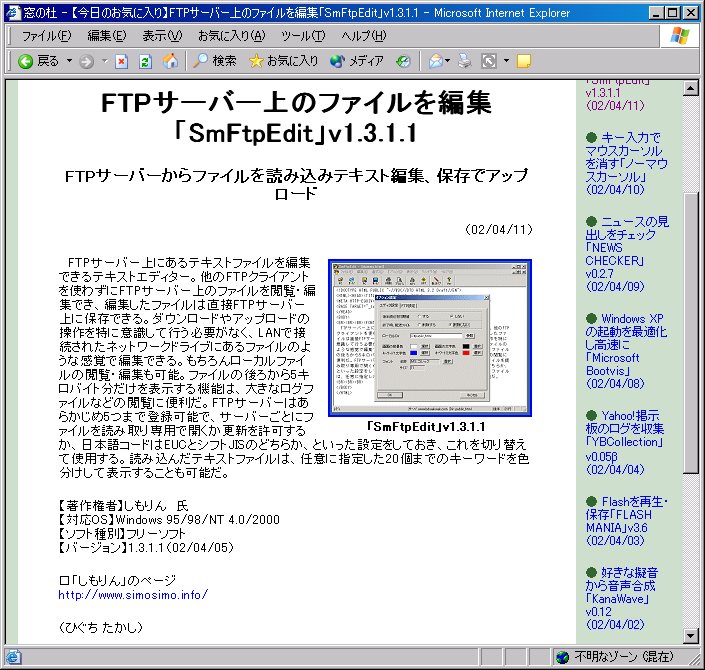Click 不明なゾーン (混在) zone indicator
Viewport: 705px width, 670px height.
pyautogui.click(x=615, y=657)
